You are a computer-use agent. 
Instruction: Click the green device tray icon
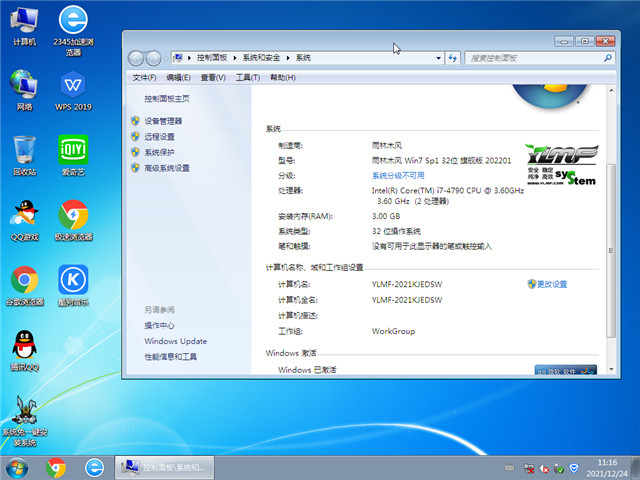pos(559,469)
